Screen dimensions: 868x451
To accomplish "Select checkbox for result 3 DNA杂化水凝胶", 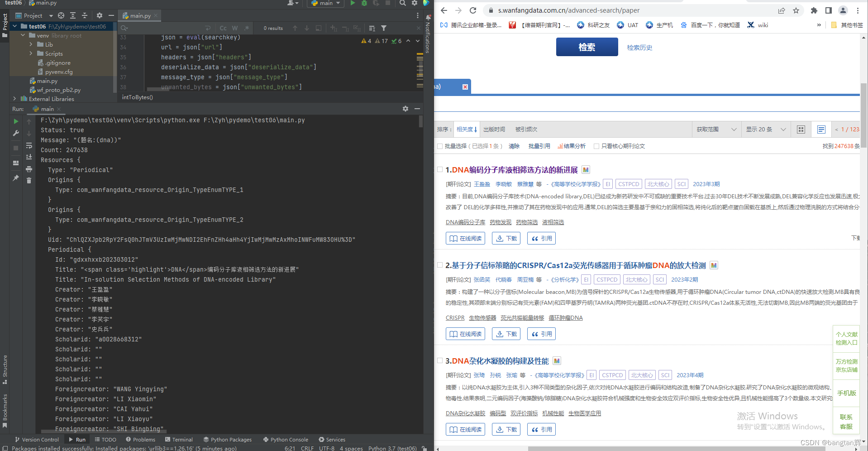I will coord(440,360).
